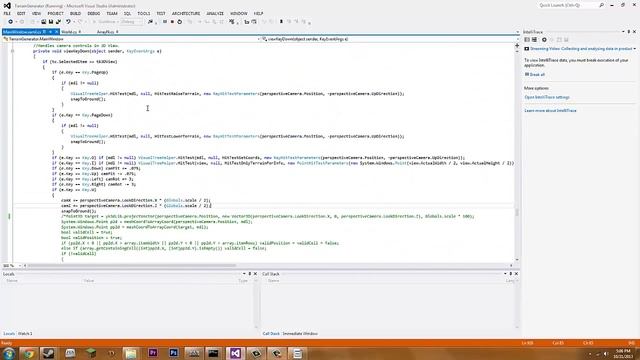Click the Break All pause toolbar icon

164,22
